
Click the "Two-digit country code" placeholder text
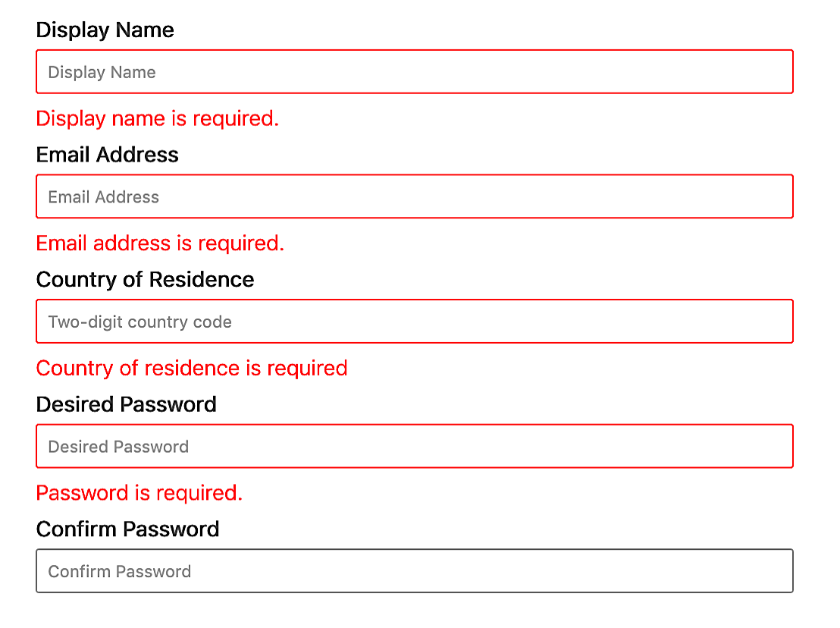click(140, 322)
